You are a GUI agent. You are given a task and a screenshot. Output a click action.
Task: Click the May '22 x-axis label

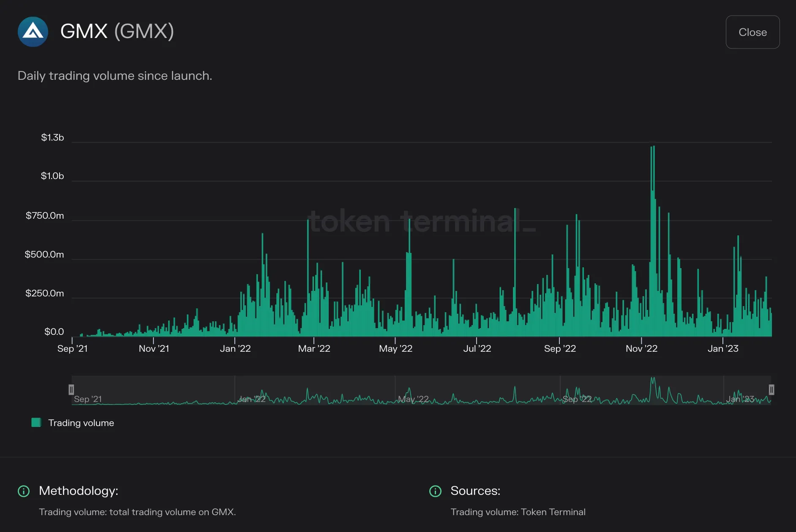click(395, 348)
